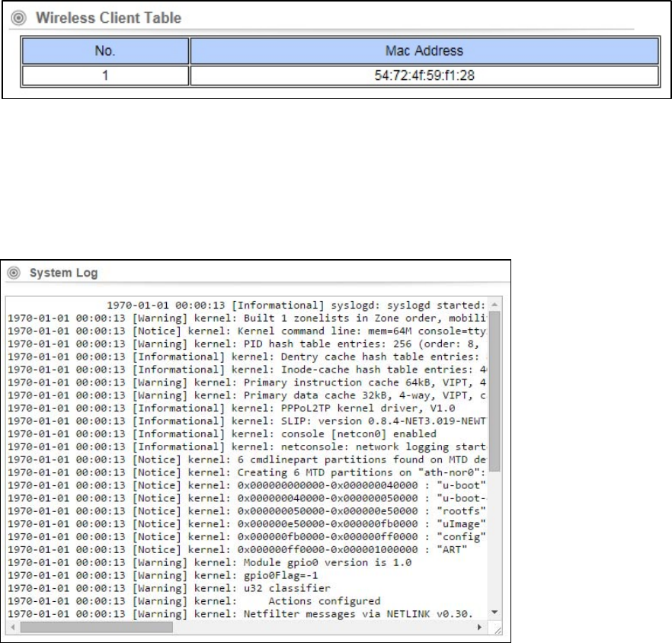
Task: Click the Primary data cache line
Action: coord(247,395)
